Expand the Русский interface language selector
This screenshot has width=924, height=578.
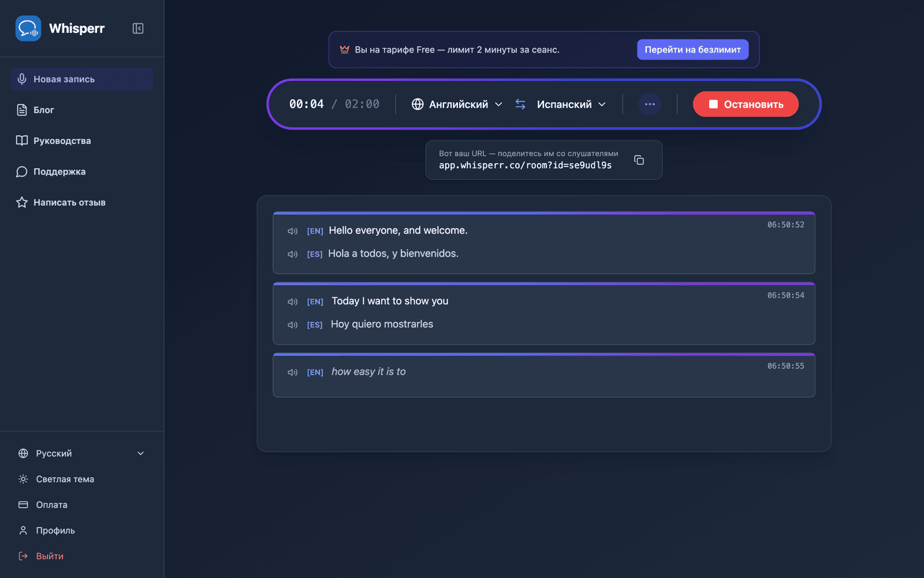coord(81,453)
